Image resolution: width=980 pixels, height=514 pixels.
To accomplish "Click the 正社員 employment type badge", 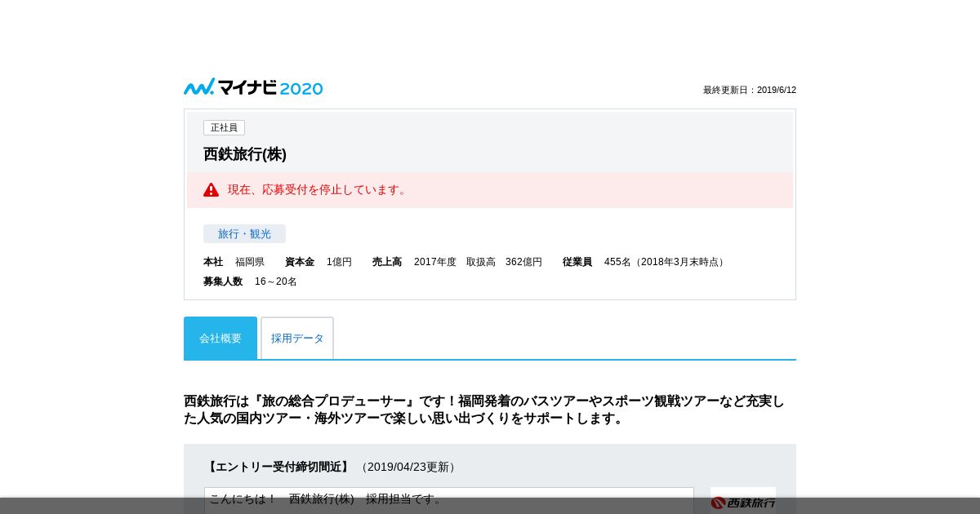I will click(x=224, y=128).
